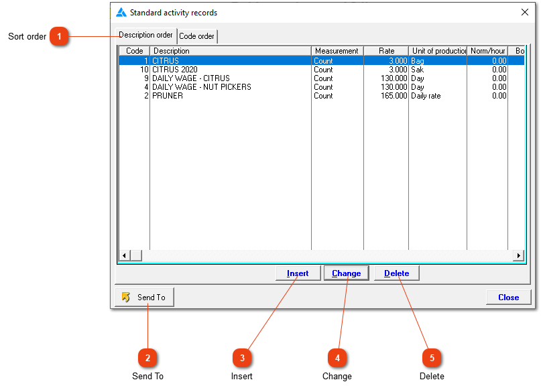The height and width of the screenshot is (392, 541).
Task: Select the Description order tab
Action: (x=146, y=35)
